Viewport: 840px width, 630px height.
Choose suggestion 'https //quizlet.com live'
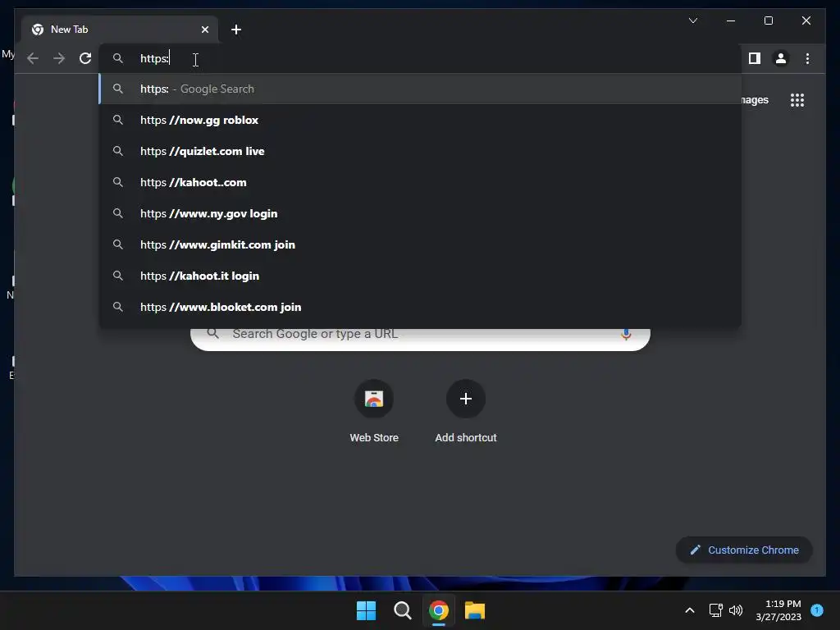pyautogui.click(x=421, y=151)
